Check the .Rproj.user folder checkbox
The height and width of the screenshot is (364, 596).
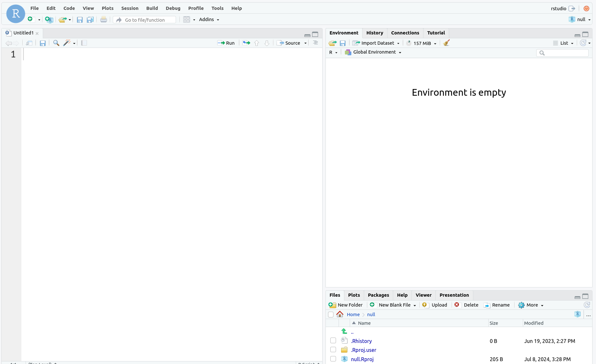pyautogui.click(x=333, y=350)
